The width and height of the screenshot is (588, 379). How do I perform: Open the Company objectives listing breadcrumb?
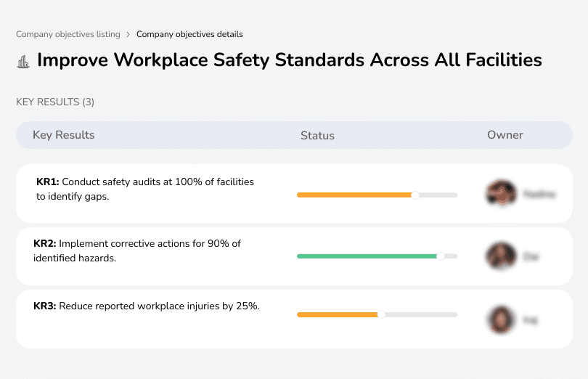[x=68, y=34]
